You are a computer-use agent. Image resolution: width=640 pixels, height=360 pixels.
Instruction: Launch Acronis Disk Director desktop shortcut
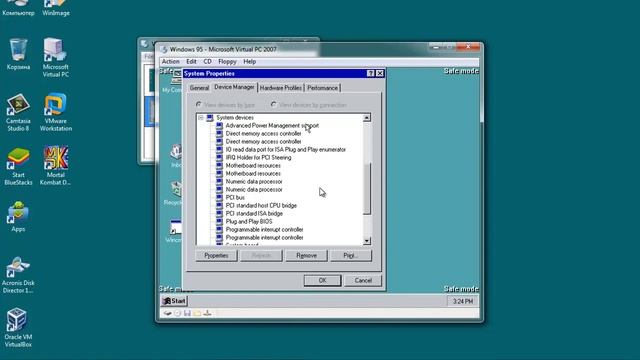tap(18, 276)
